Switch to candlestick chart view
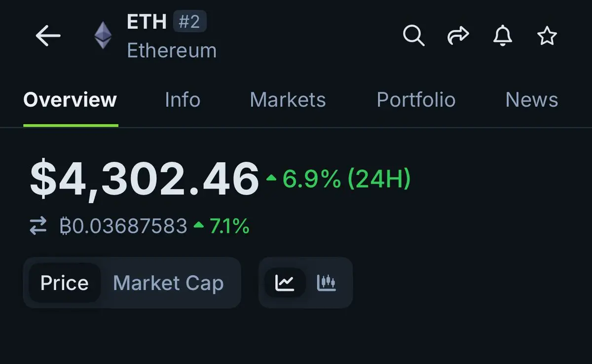Image resolution: width=592 pixels, height=364 pixels. click(x=326, y=283)
